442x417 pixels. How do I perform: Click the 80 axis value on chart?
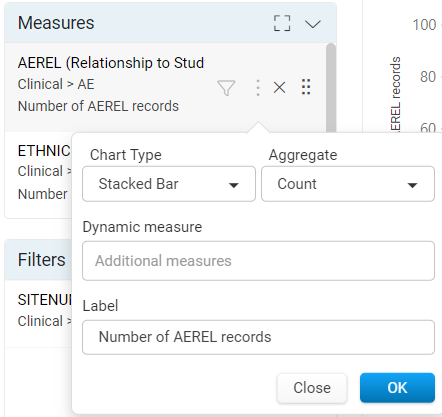(428, 77)
